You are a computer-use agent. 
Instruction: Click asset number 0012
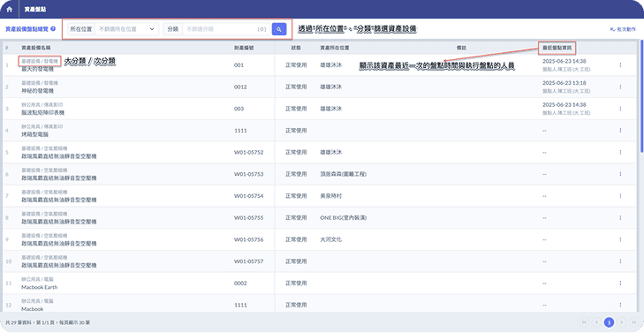[240, 87]
